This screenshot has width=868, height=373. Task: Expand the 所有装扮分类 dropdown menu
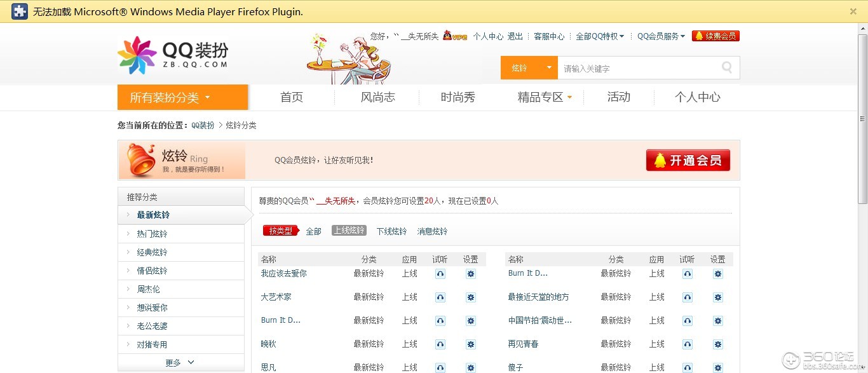182,97
